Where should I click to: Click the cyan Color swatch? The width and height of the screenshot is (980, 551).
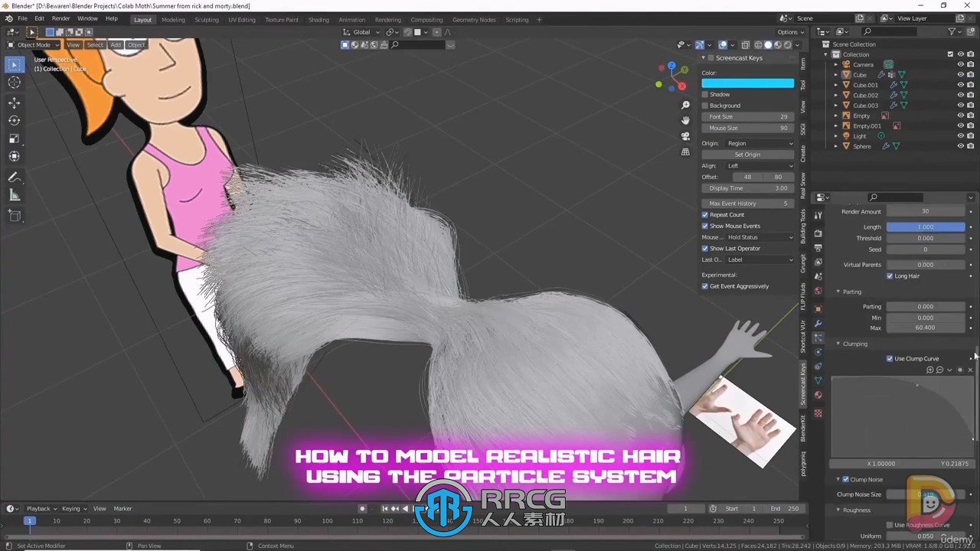(x=748, y=83)
